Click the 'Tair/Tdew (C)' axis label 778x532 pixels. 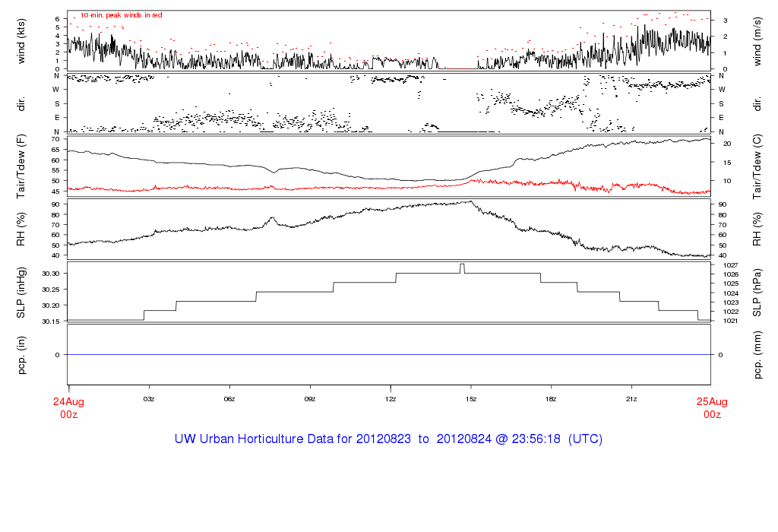757,166
